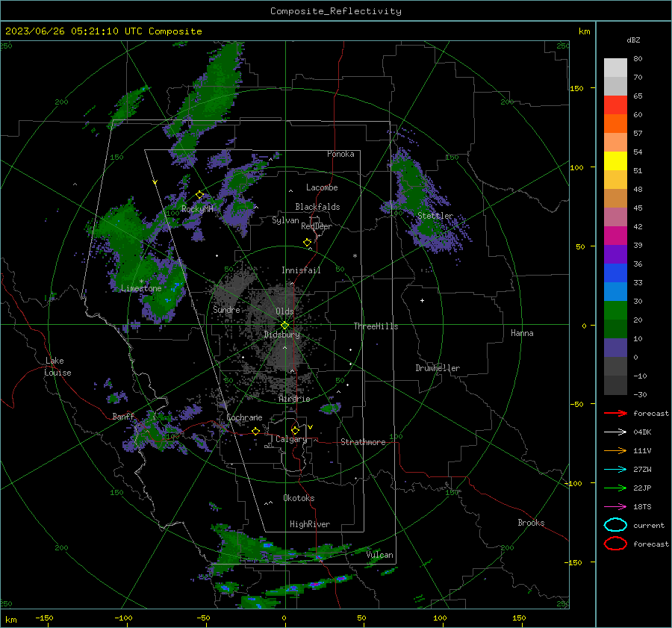Click the yellow diamond marker above Calgary
The image size is (672, 628).
coord(295,430)
